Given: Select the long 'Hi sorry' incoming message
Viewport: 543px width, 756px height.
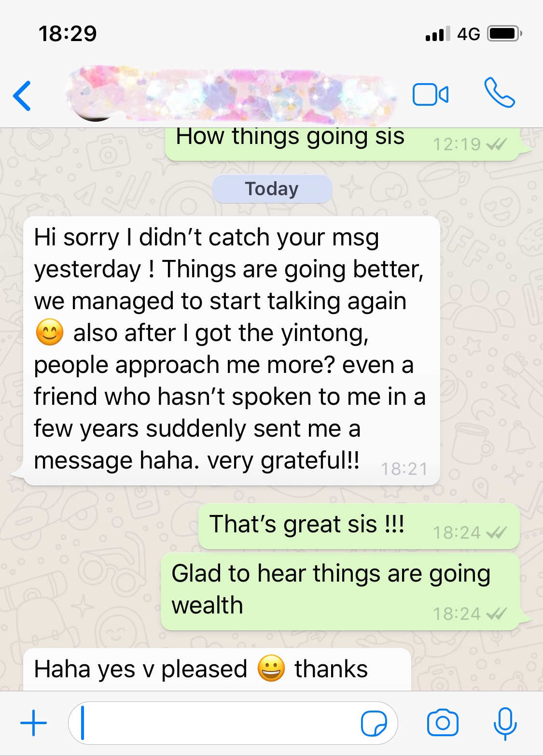Looking at the screenshot, I should [x=232, y=351].
